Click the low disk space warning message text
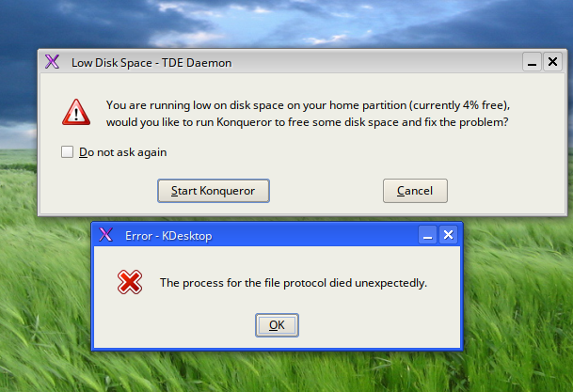This screenshot has width=573, height=392. click(x=308, y=114)
